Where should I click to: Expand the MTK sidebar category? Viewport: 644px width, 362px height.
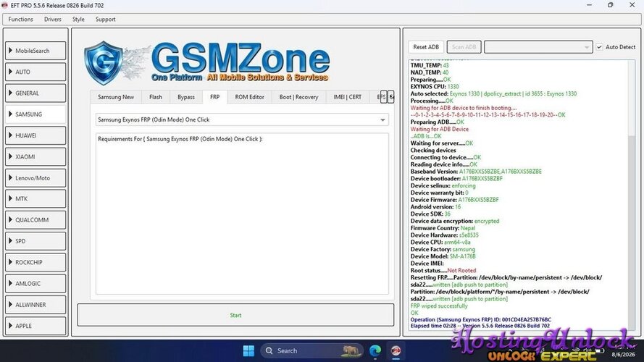point(35,198)
